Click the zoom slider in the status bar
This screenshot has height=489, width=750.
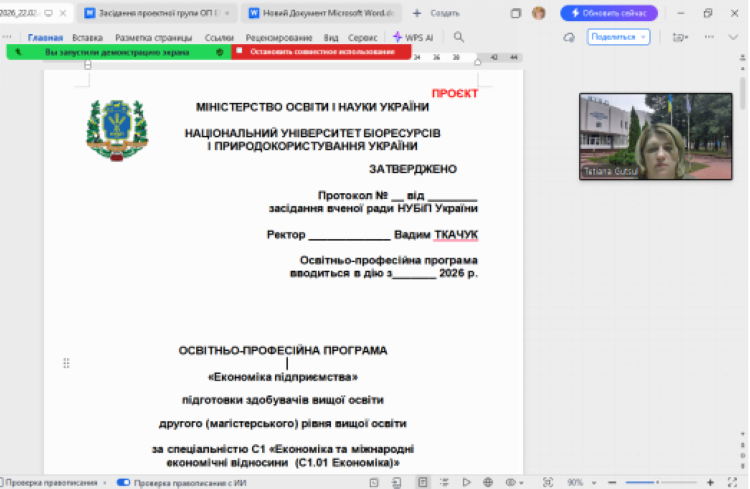click(661, 482)
